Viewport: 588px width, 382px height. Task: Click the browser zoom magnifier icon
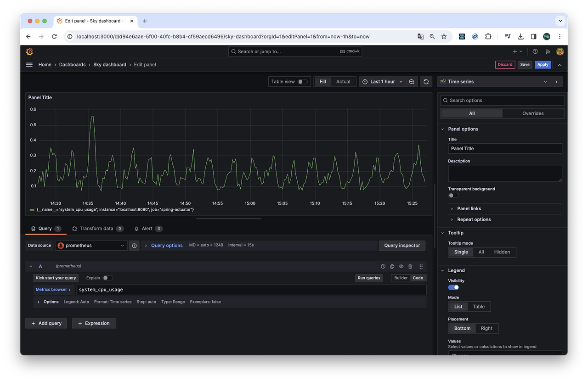[x=432, y=36]
